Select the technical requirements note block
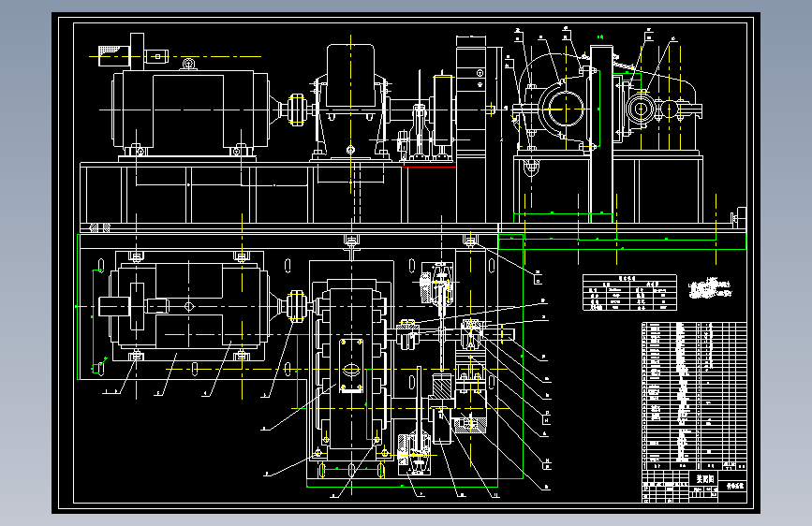Viewport: 812px width, 526px height. pyautogui.click(x=710, y=289)
